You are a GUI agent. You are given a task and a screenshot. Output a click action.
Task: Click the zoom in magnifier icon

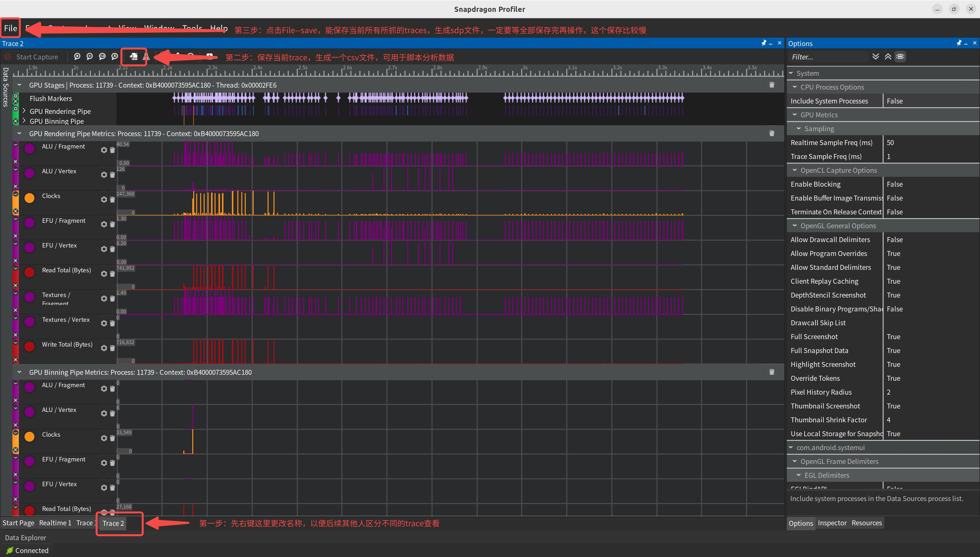pyautogui.click(x=77, y=57)
